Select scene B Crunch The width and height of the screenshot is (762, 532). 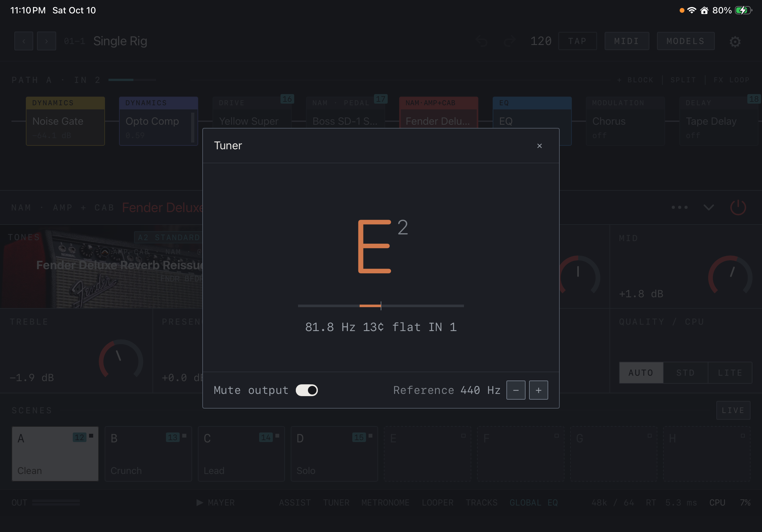(x=148, y=454)
